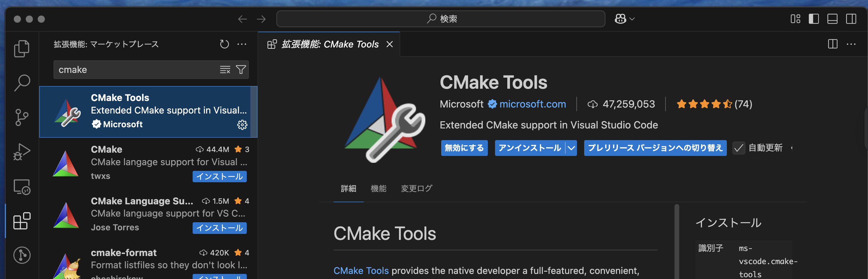This screenshot has width=868, height=279.
Task: Open the Explorer view in activity bar
Action: tap(22, 48)
